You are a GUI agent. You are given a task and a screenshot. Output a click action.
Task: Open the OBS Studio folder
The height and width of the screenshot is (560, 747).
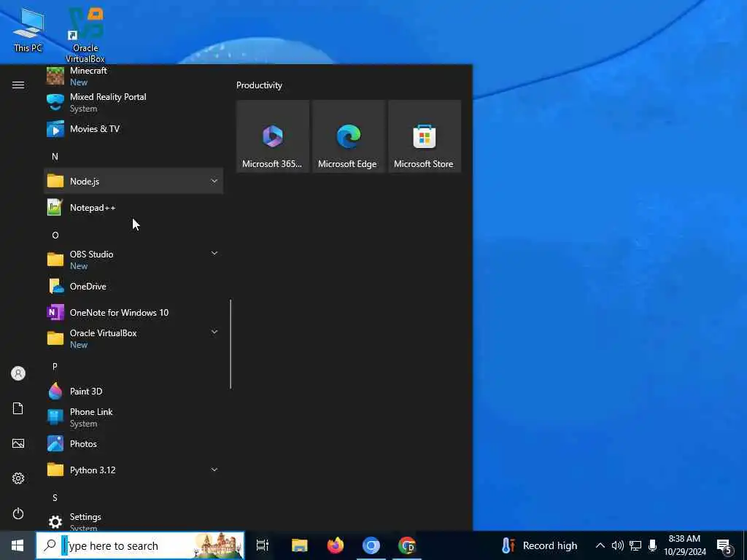133,260
